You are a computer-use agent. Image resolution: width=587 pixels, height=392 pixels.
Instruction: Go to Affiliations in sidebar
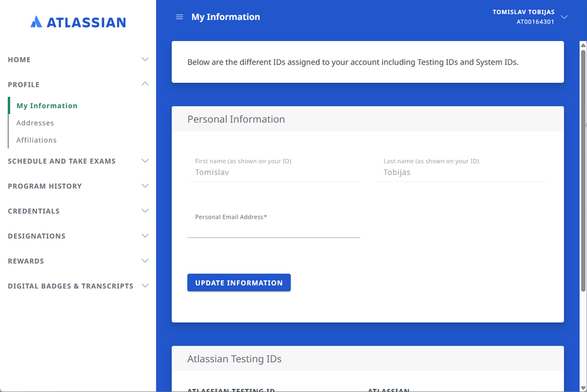click(x=36, y=140)
